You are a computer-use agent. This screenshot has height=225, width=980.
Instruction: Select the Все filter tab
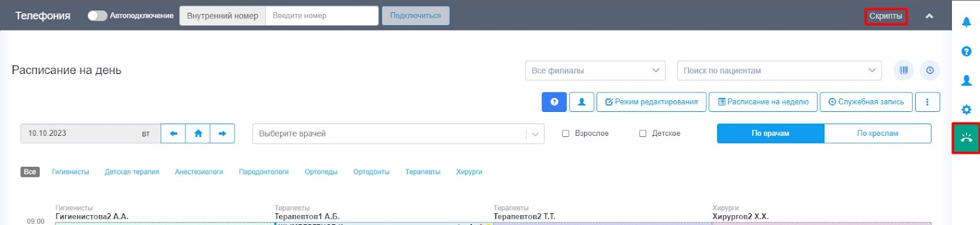point(30,172)
